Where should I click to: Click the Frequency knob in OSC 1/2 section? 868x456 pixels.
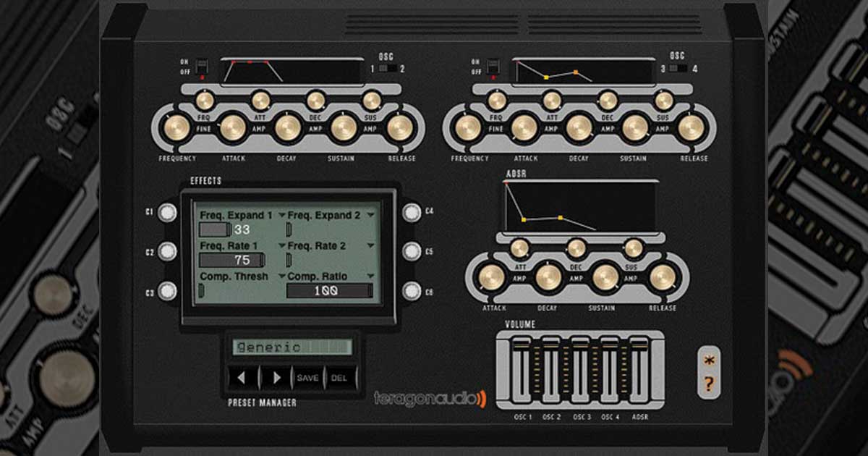176,128
